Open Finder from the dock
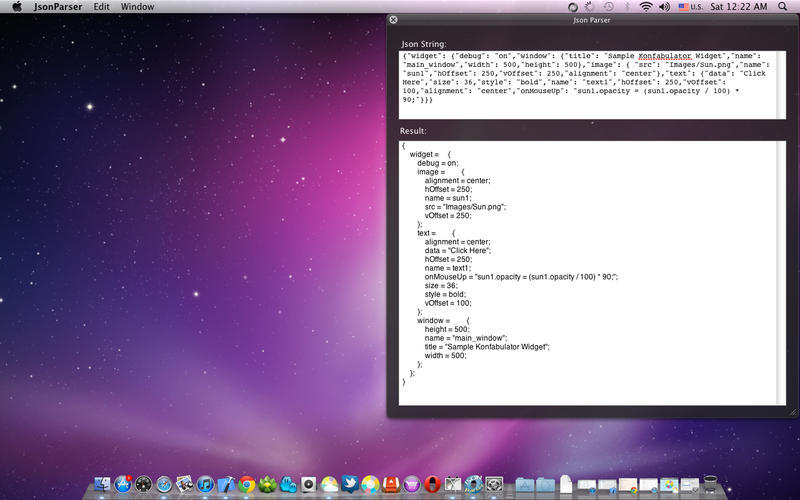This screenshot has height=500, width=800. [101, 486]
